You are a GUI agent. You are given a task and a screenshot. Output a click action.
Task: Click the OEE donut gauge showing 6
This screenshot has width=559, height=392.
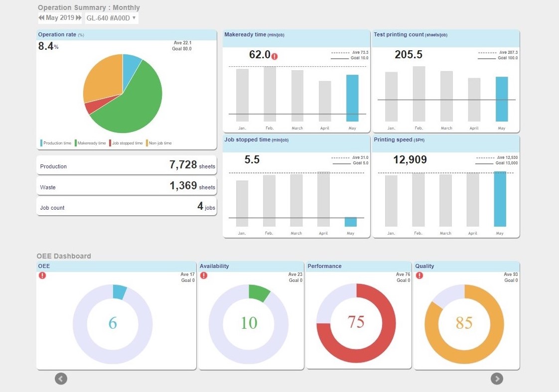click(x=113, y=324)
